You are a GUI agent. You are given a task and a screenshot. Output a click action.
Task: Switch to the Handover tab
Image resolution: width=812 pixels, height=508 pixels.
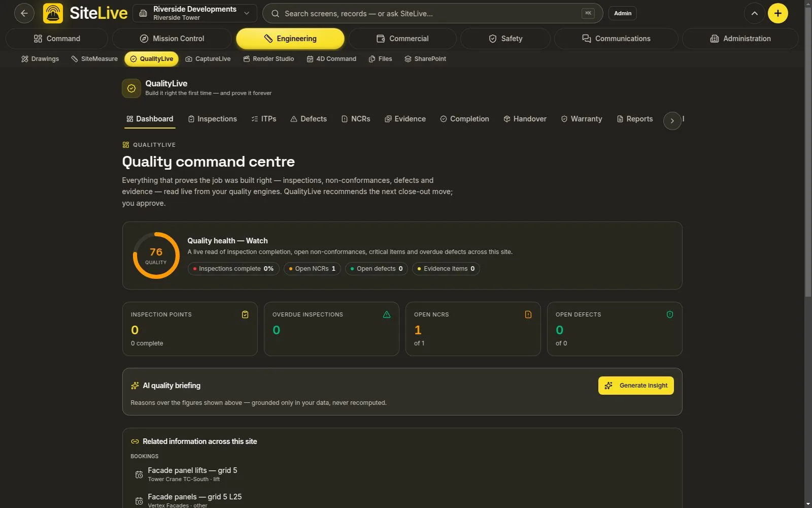click(525, 119)
